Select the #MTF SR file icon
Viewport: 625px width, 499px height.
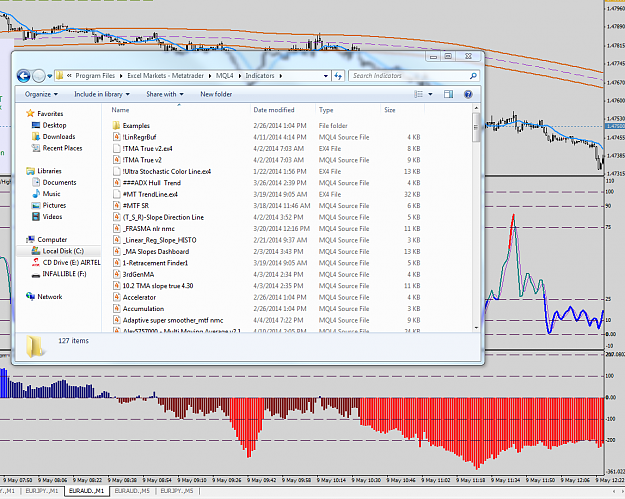pyautogui.click(x=116, y=206)
